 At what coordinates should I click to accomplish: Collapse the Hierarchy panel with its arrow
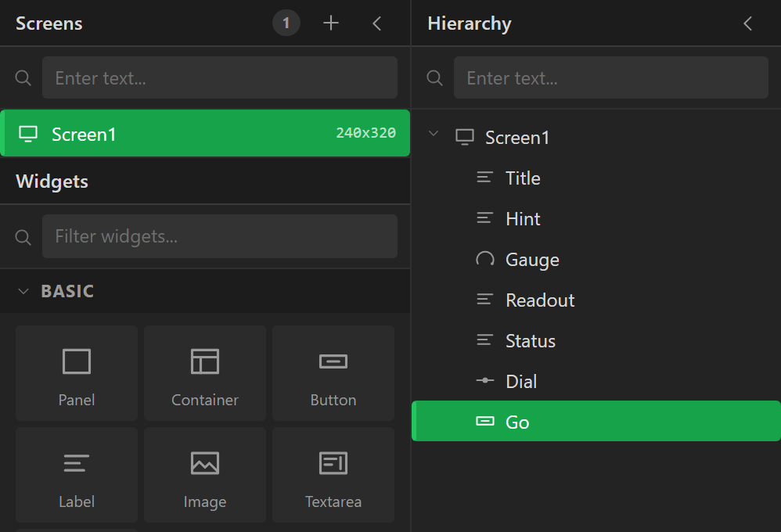pyautogui.click(x=747, y=23)
